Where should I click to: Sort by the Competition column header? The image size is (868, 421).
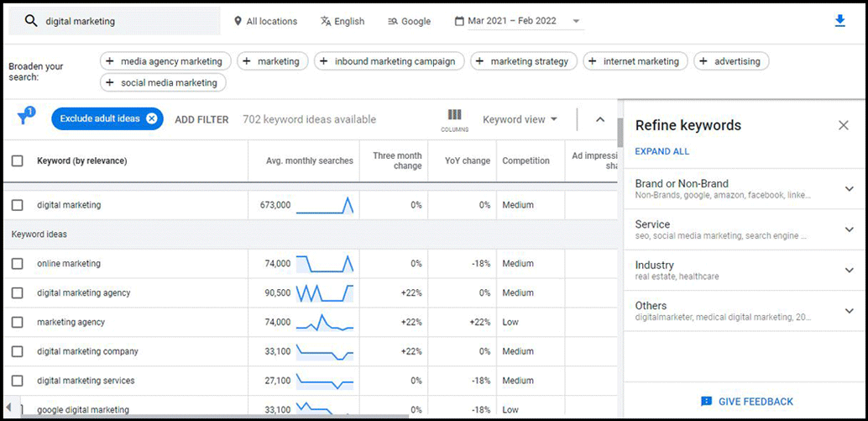click(526, 161)
